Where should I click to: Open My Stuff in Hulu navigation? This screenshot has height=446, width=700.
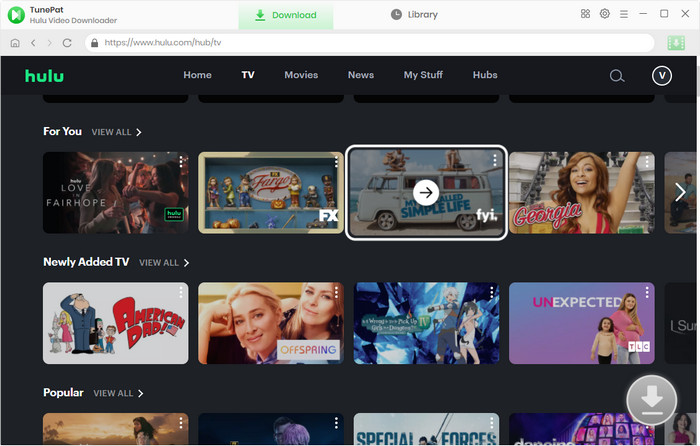423,75
